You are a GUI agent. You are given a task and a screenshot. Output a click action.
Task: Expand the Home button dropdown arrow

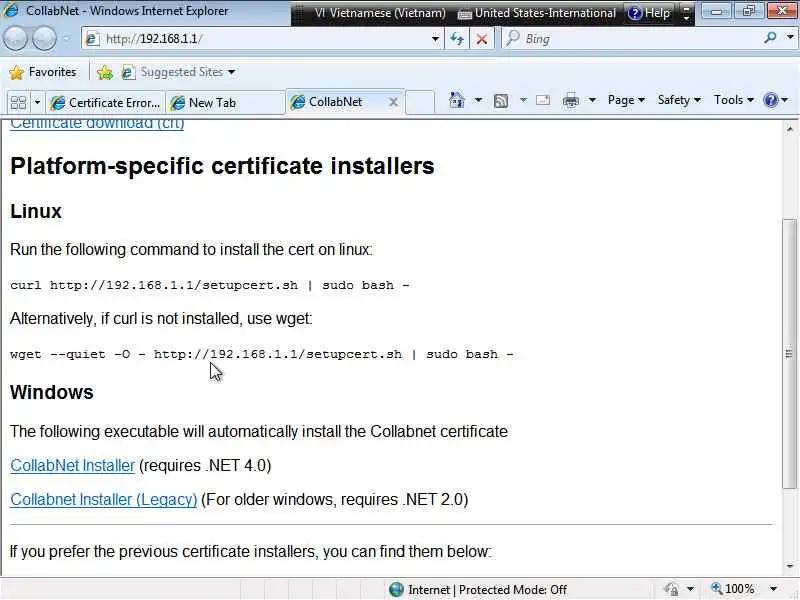point(478,100)
